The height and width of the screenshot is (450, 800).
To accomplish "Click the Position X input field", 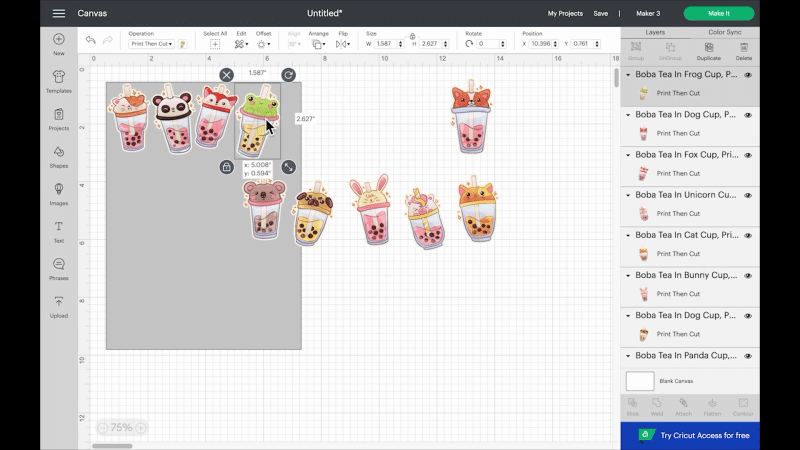I will click(x=541, y=44).
